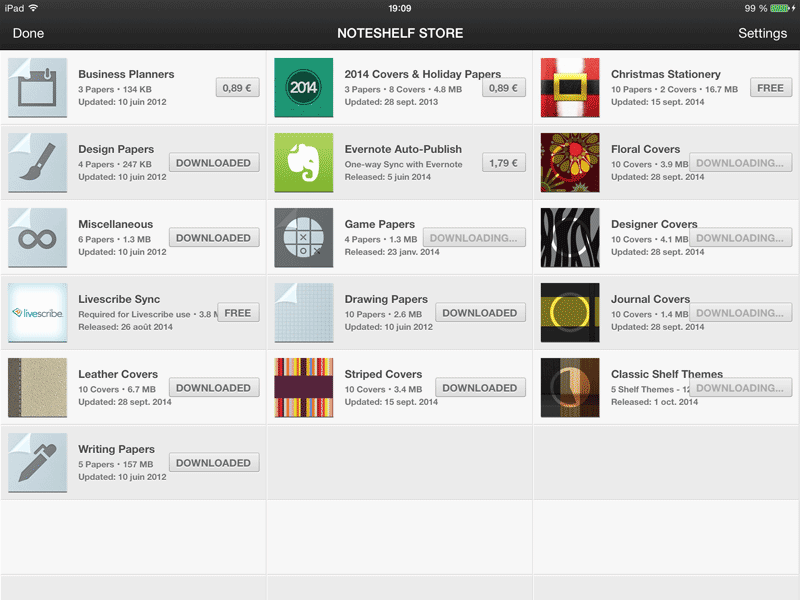Purchase Evernote Auto-Publish for 1,79 €
800x600 pixels.
click(x=504, y=163)
